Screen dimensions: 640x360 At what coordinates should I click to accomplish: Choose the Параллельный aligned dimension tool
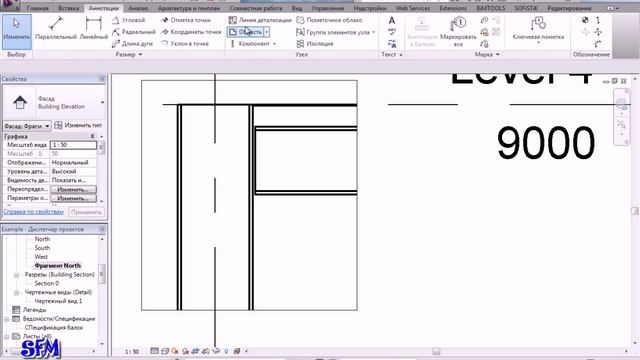tap(56, 29)
